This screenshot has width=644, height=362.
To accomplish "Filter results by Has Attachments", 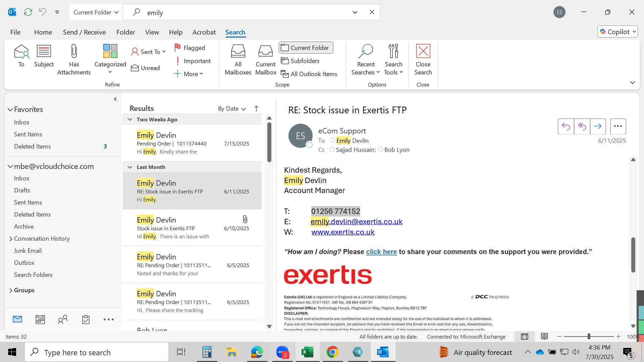I will (74, 60).
